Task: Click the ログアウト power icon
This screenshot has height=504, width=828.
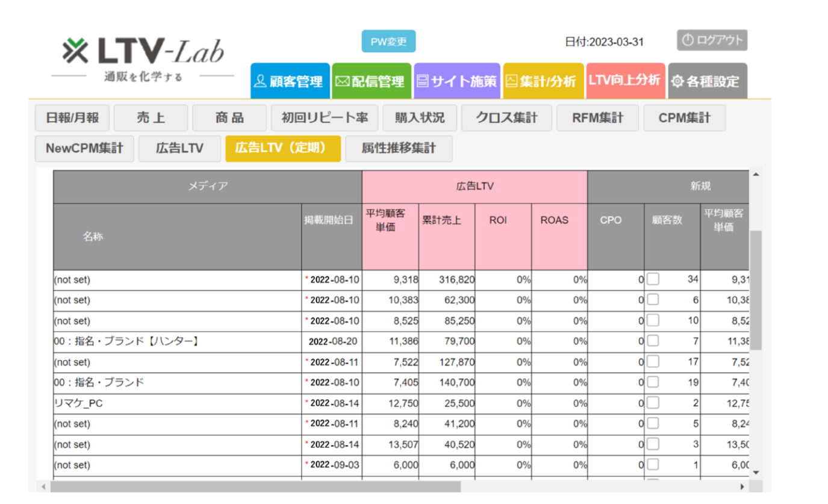Action: coord(688,40)
